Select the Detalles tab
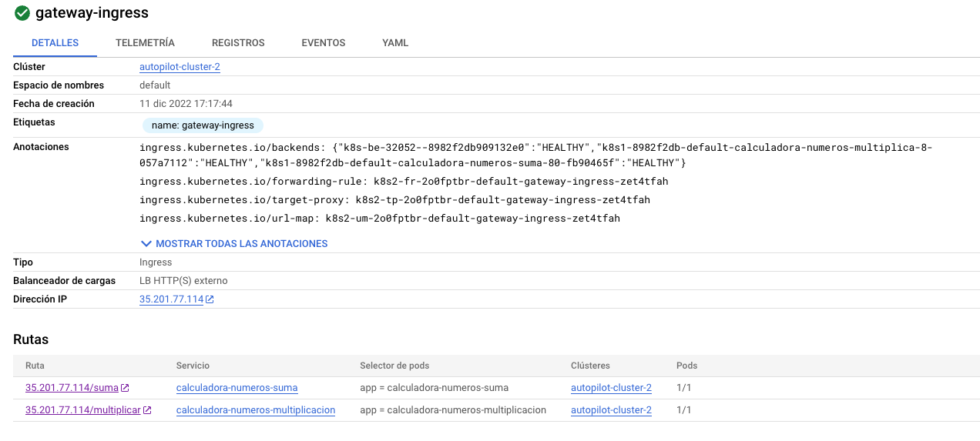Screen dimensions: 980x441 (x=55, y=43)
